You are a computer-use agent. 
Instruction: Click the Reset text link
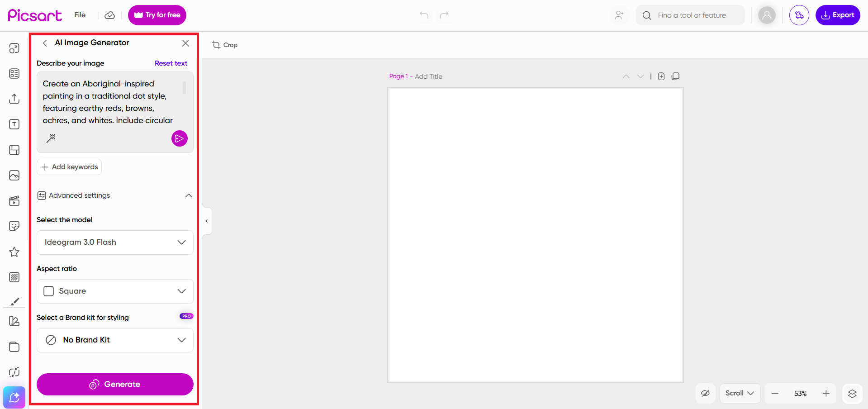171,63
